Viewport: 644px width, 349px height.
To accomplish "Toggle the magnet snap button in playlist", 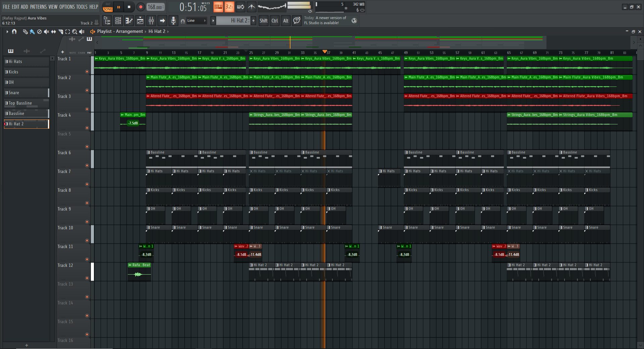I will [x=14, y=32].
